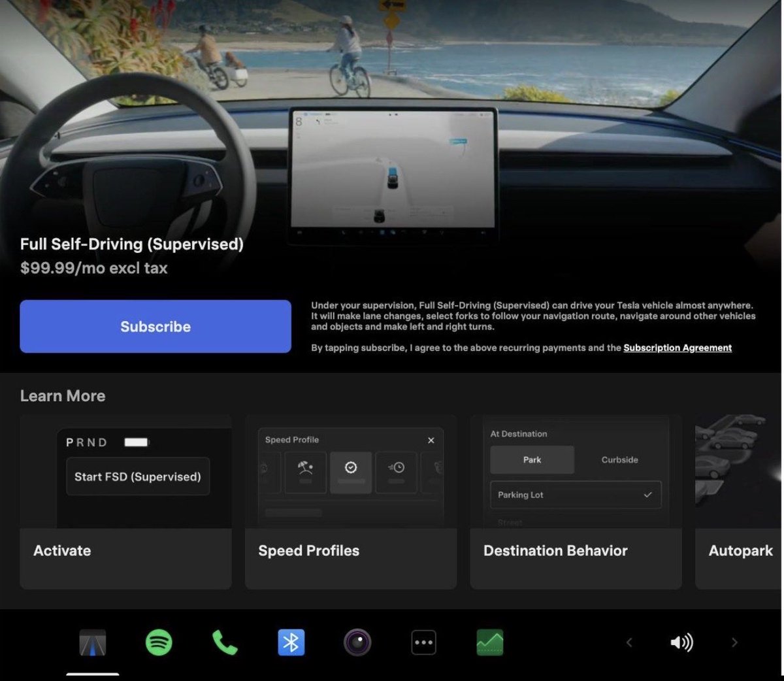Viewport: 784px width, 681px height.
Task: Decrease volume with the left arrow
Action: coord(629,643)
